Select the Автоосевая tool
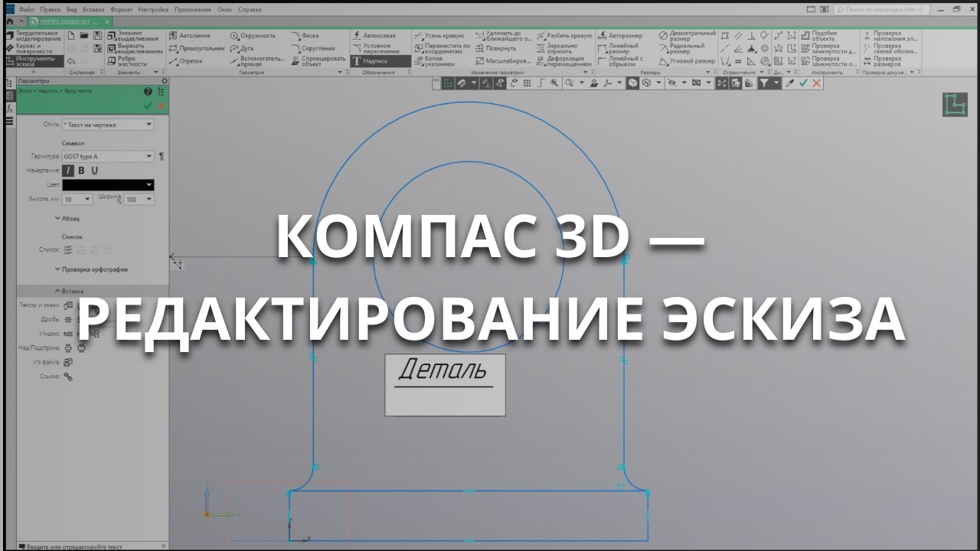980x551 pixels. [374, 35]
